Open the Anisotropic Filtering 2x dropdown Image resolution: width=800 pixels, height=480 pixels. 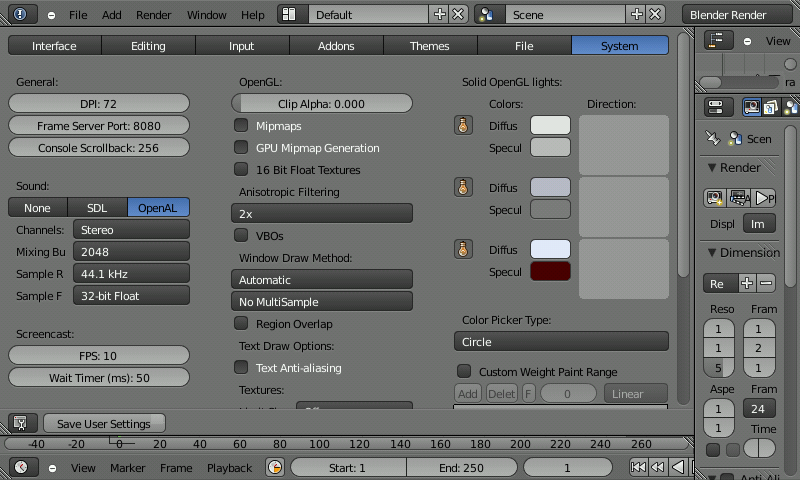pyautogui.click(x=321, y=213)
